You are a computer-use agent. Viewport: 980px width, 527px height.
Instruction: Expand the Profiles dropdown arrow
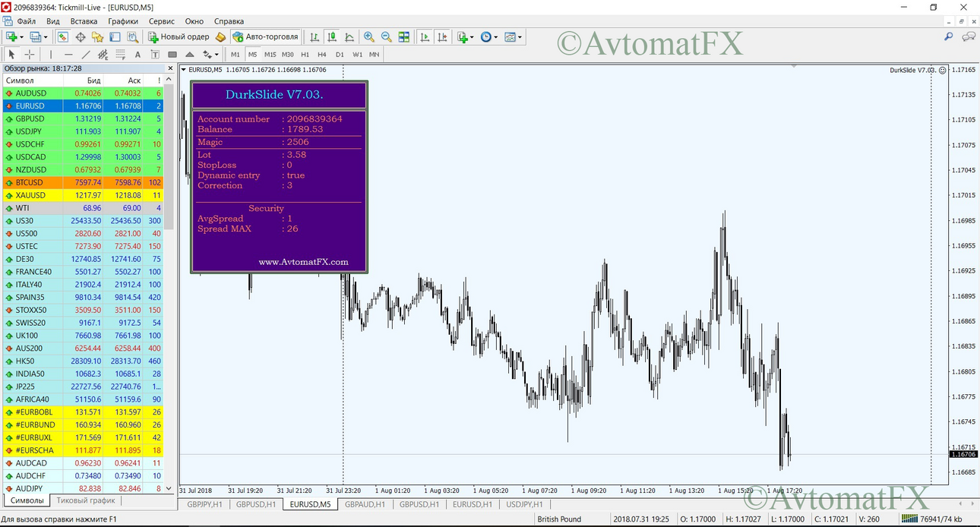coord(46,36)
